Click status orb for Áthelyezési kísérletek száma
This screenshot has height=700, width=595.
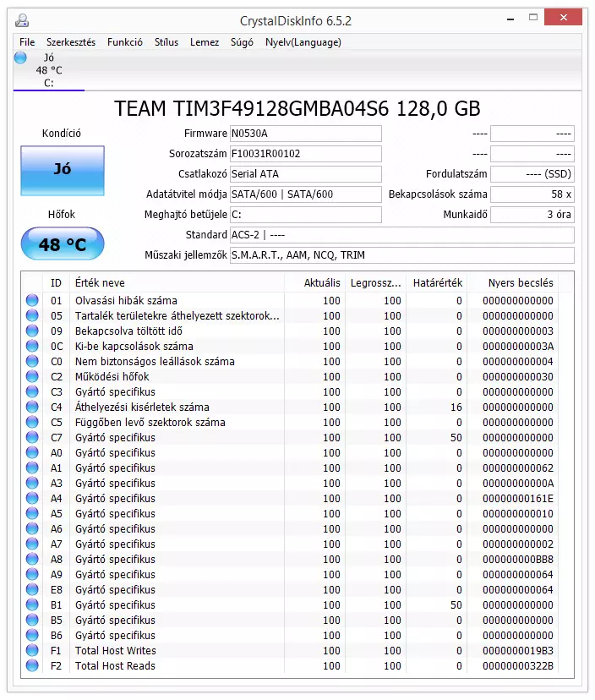click(32, 407)
